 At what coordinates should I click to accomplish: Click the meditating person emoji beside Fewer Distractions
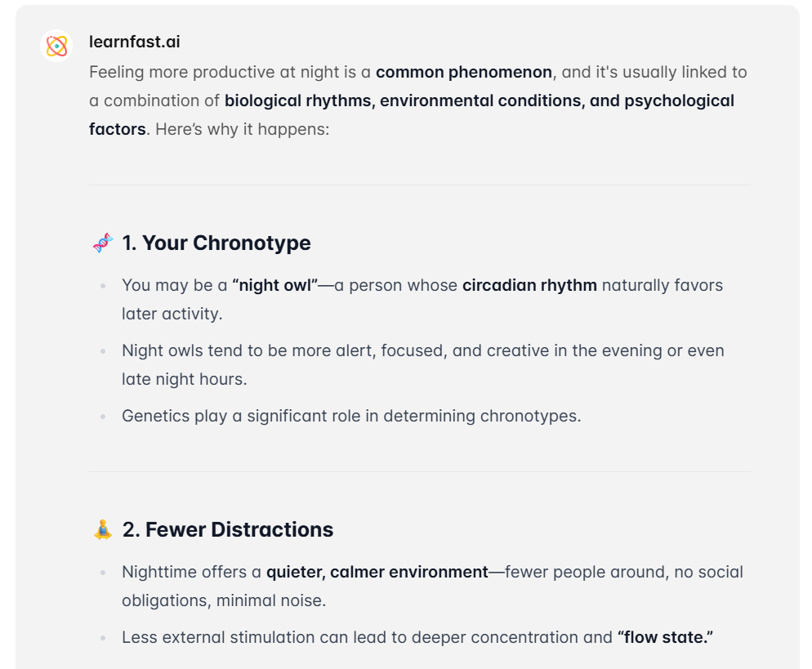coord(103,529)
